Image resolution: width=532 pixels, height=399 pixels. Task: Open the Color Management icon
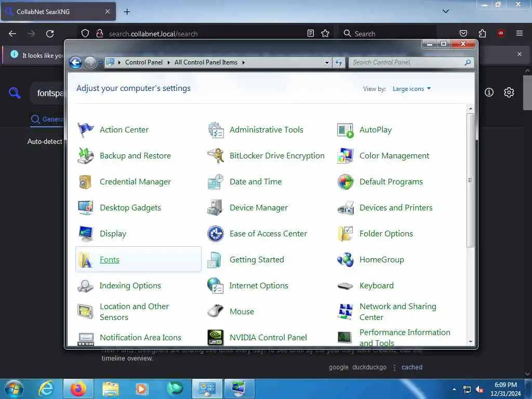pyautogui.click(x=345, y=156)
